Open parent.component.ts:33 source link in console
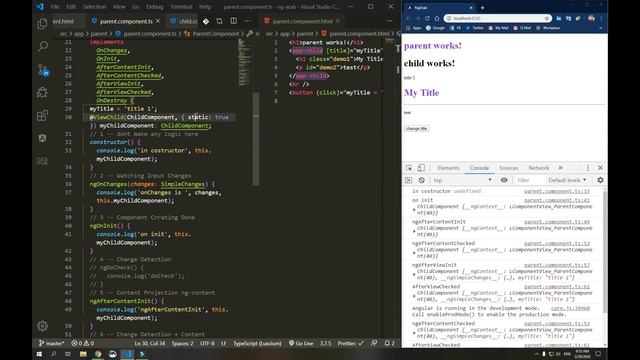This screenshot has width=640, height=360. pos(557,191)
